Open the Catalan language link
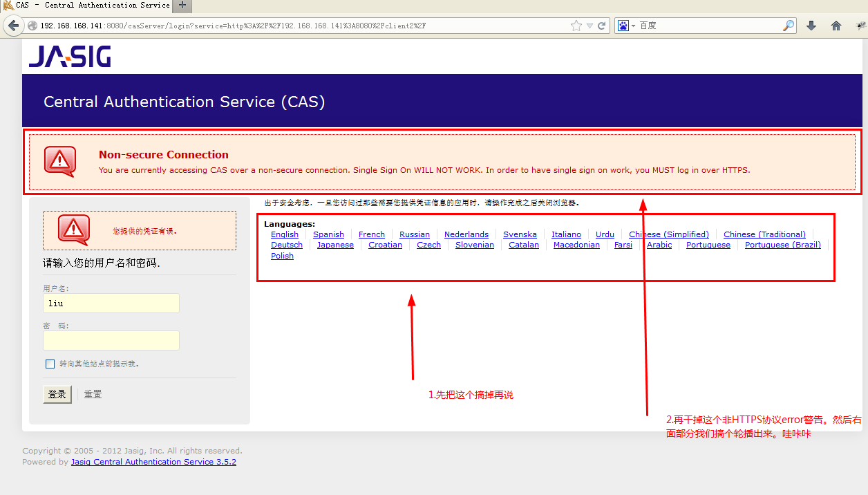 point(524,245)
